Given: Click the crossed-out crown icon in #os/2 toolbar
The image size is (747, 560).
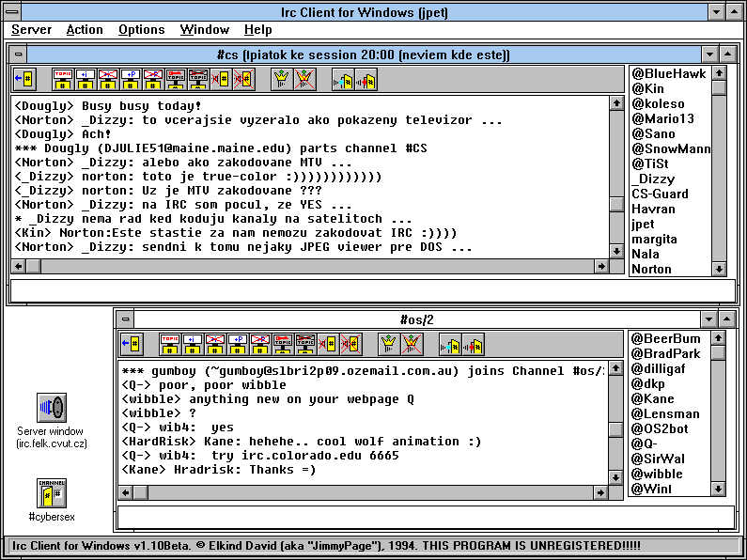Looking at the screenshot, I should click(x=412, y=344).
